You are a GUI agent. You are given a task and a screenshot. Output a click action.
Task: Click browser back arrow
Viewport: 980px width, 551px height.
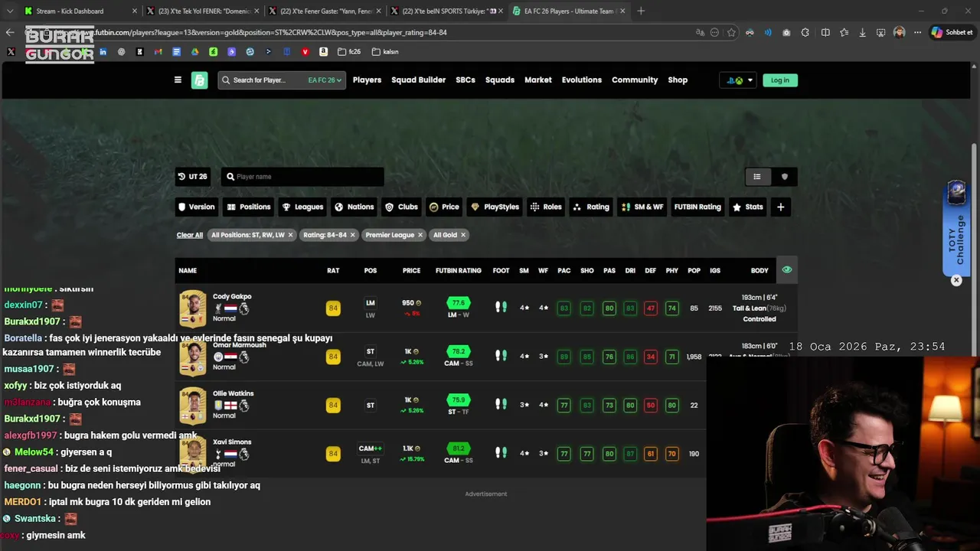[10, 33]
